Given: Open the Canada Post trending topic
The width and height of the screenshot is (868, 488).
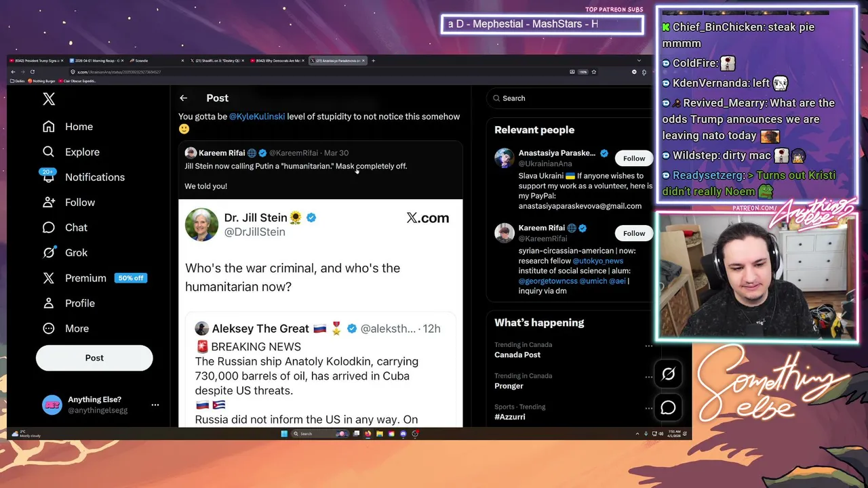Looking at the screenshot, I should point(517,354).
